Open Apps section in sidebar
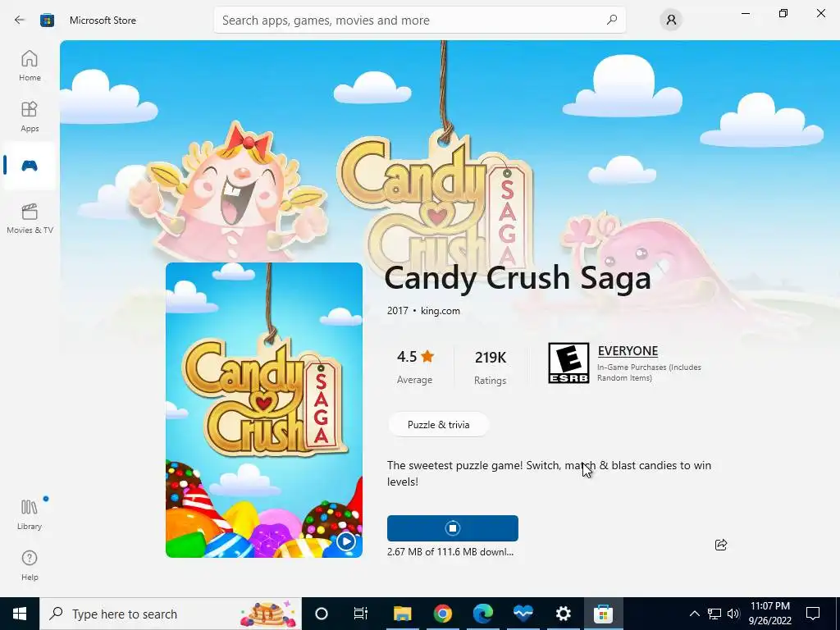The width and height of the screenshot is (840, 630). pos(30,116)
